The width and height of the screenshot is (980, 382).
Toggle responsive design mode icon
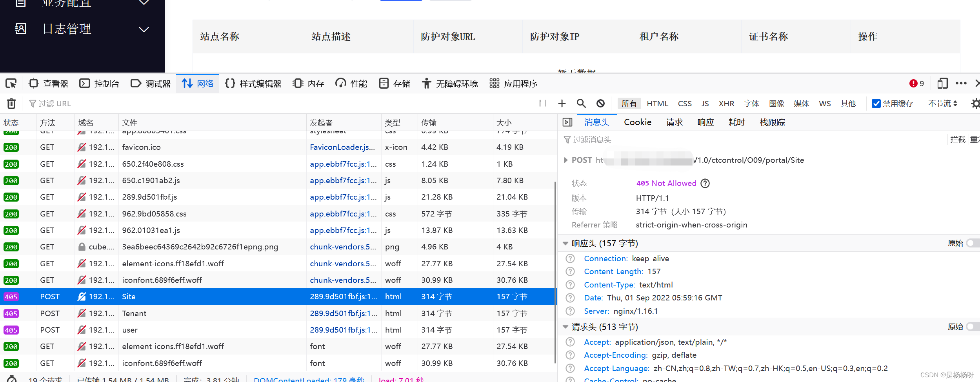click(x=942, y=83)
